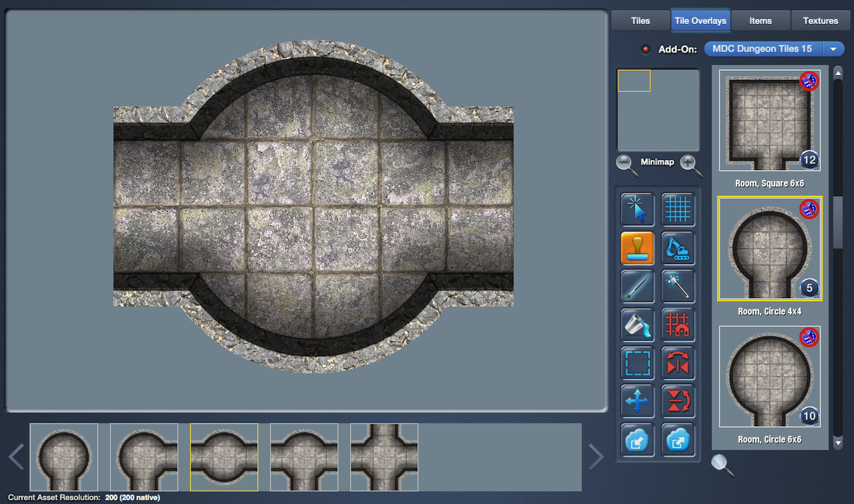Switch to the Items tab
Viewport: 854px width, 504px height.
760,21
